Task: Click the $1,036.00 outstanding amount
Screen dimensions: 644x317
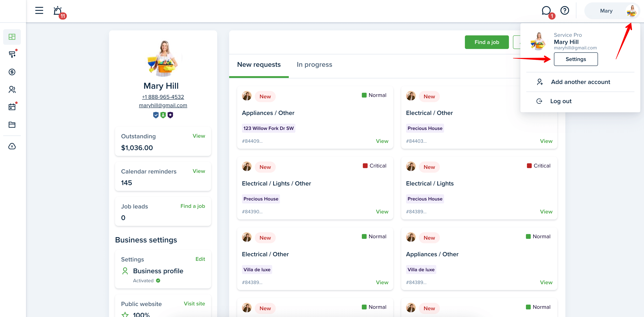Action: click(x=137, y=148)
